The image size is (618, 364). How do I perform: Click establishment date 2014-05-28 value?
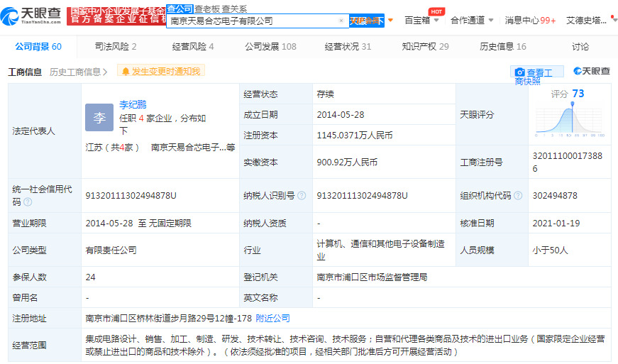pos(341,115)
